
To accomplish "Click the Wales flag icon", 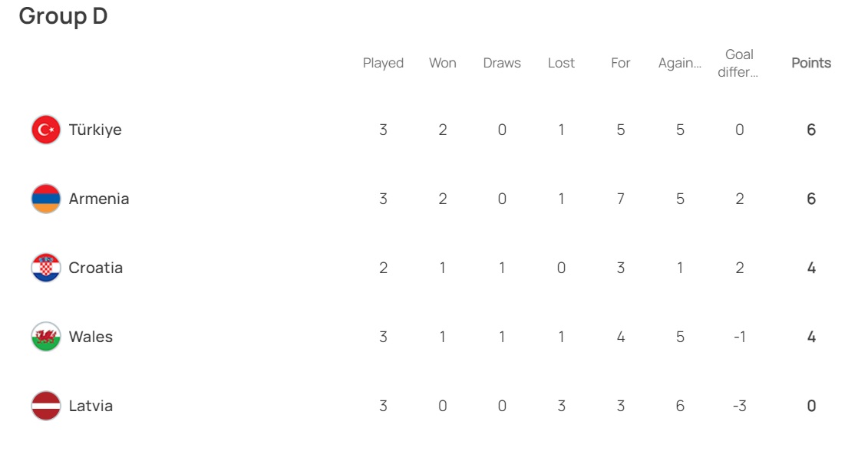I will click(46, 337).
